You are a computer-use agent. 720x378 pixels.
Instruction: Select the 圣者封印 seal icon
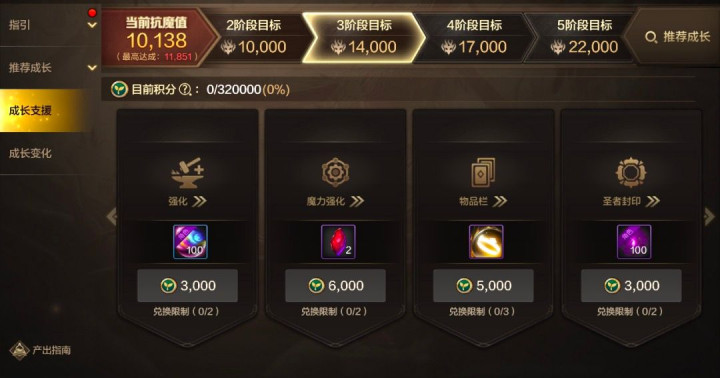[x=631, y=172]
